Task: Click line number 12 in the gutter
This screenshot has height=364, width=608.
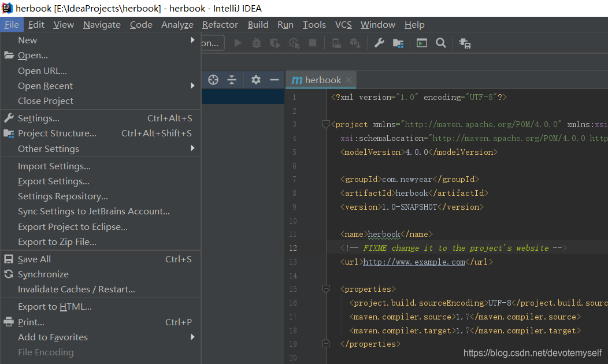Action: (293, 248)
